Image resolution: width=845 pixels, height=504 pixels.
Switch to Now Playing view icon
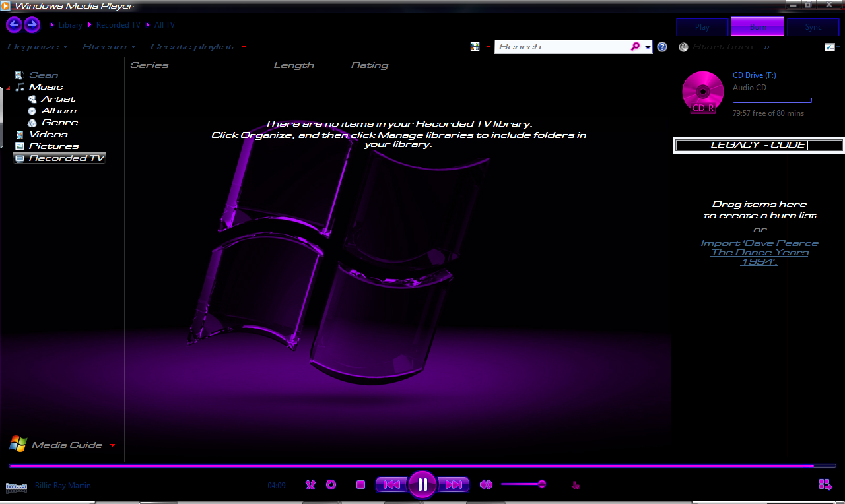coord(825,485)
